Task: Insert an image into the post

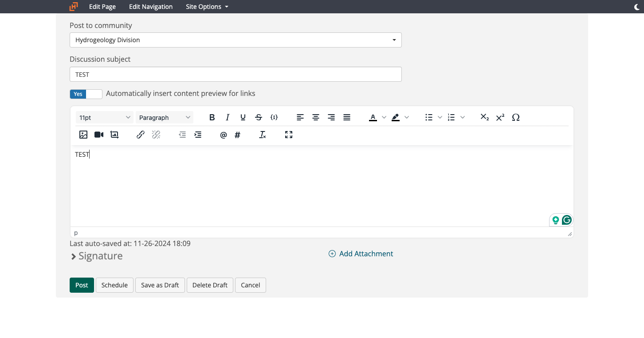Action: 83,135
